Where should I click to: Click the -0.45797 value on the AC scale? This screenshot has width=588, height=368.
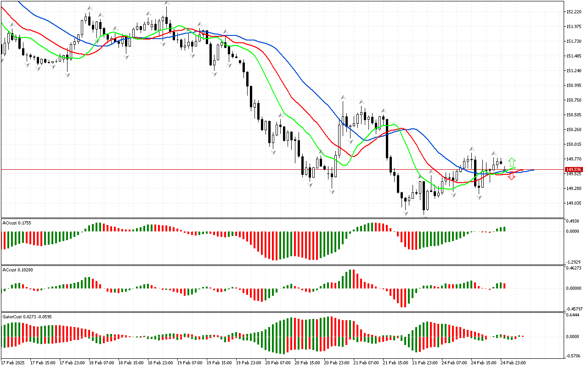tap(573, 309)
